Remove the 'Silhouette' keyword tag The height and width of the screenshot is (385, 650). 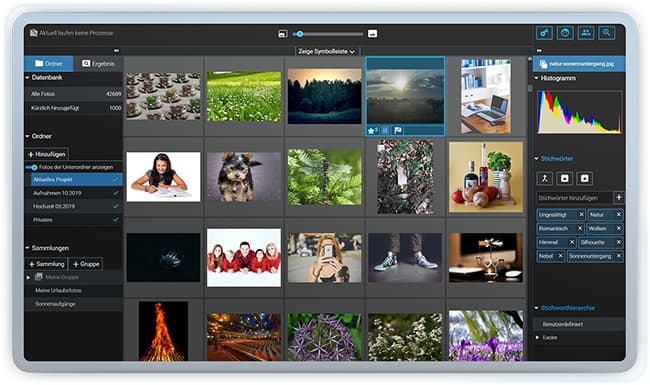(x=618, y=242)
